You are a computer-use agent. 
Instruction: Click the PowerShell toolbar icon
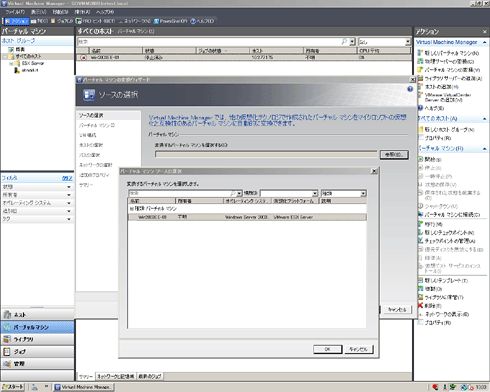156,21
